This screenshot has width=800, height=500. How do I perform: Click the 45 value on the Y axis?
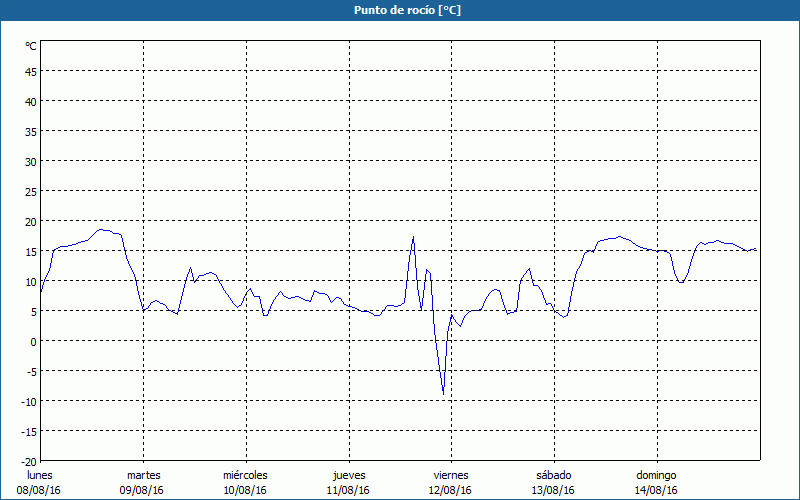click(x=30, y=71)
